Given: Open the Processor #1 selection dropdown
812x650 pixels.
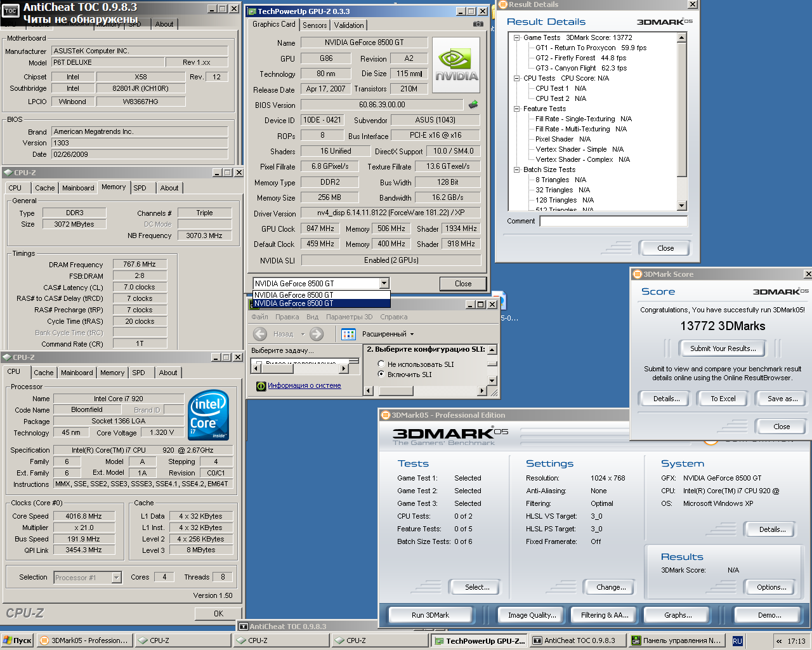Looking at the screenshot, I should (116, 578).
